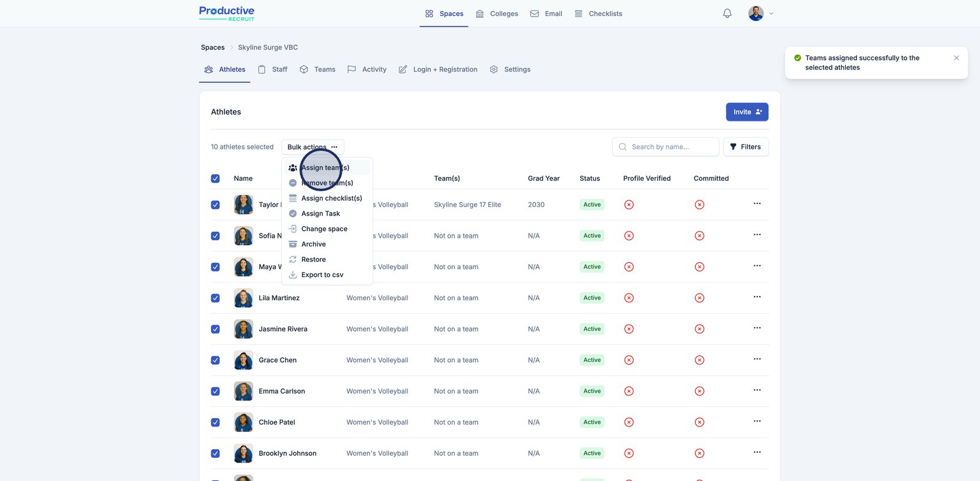Uncheck the select-all athletes checkbox
This screenshot has width=980, height=481.
pyautogui.click(x=216, y=179)
